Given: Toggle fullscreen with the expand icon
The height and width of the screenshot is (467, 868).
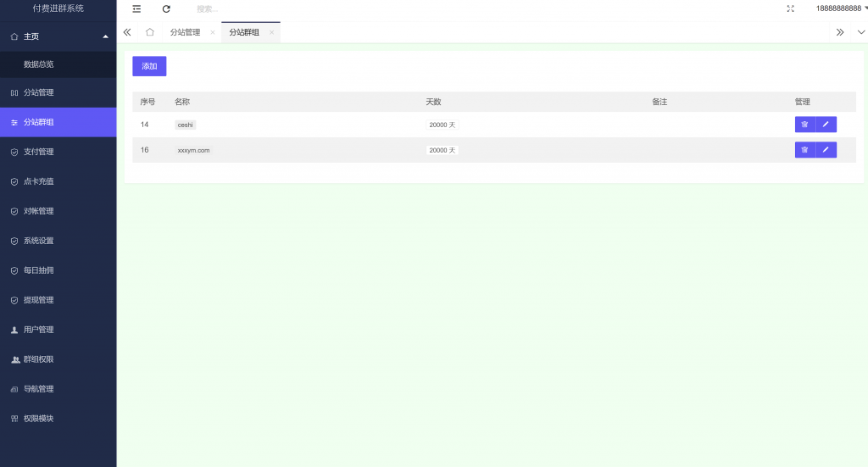Looking at the screenshot, I should 790,8.
